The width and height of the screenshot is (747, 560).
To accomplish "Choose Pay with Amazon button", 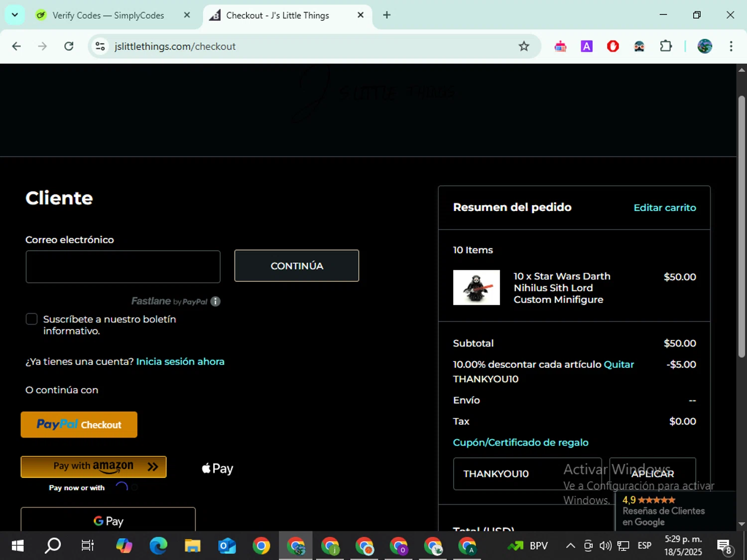I will click(x=94, y=467).
